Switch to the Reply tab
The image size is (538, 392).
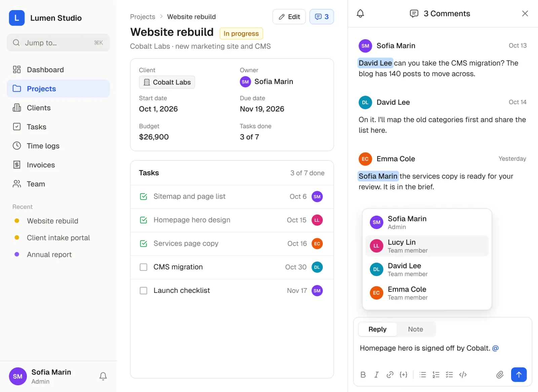(x=378, y=329)
